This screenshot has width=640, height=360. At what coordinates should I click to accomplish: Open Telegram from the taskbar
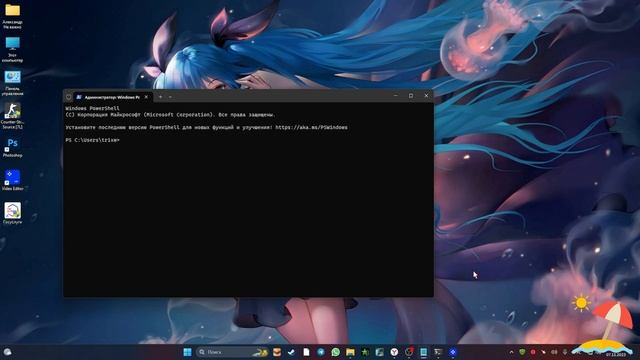click(321, 352)
